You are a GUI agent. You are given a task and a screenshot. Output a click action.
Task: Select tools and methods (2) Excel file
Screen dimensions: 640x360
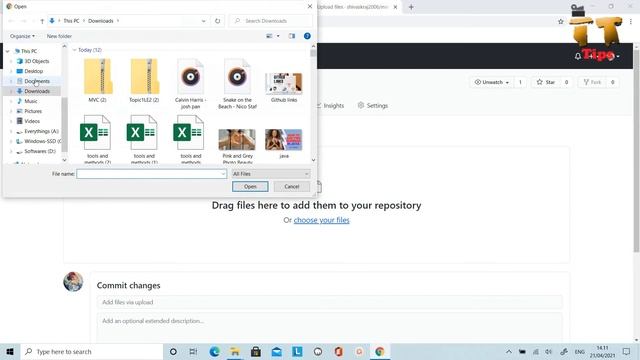click(x=98, y=139)
